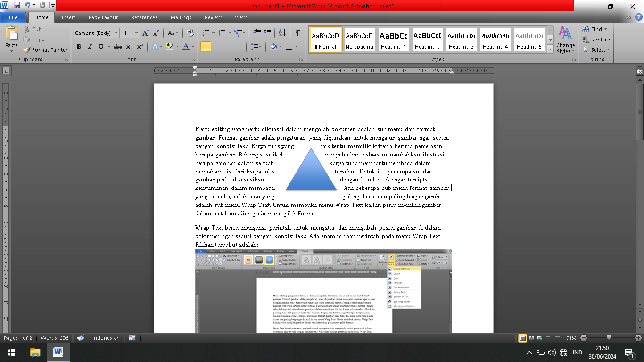
Task: Apply the Heading 1 style
Action: (393, 40)
